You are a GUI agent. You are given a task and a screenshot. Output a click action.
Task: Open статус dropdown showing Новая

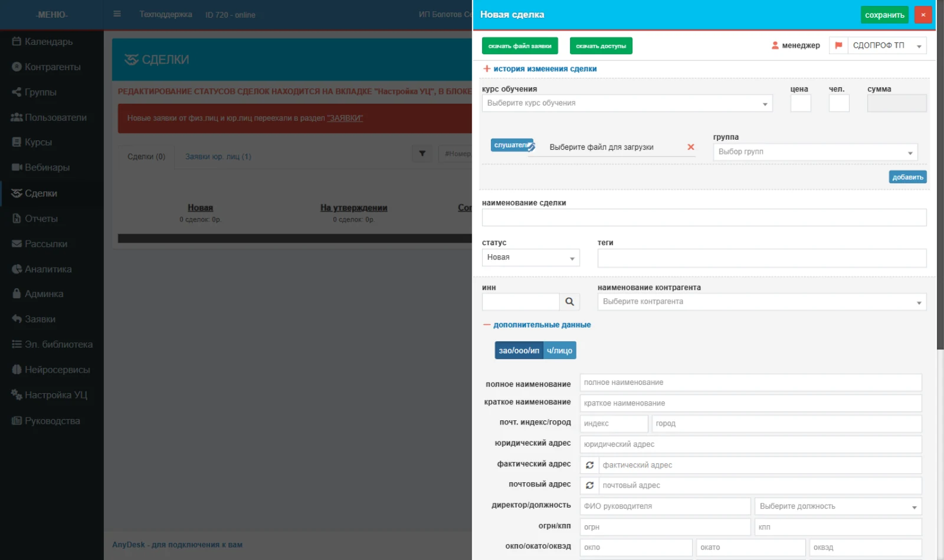tap(531, 258)
